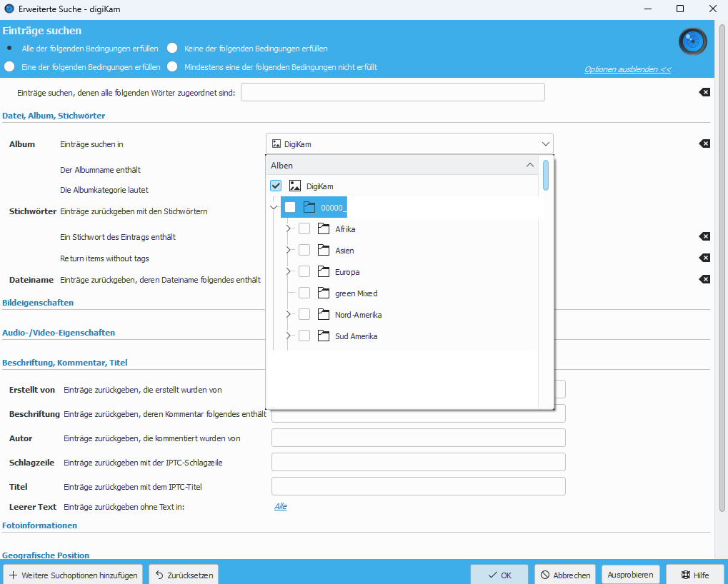
Task: Click the 'Alben' column header
Action: (400, 165)
